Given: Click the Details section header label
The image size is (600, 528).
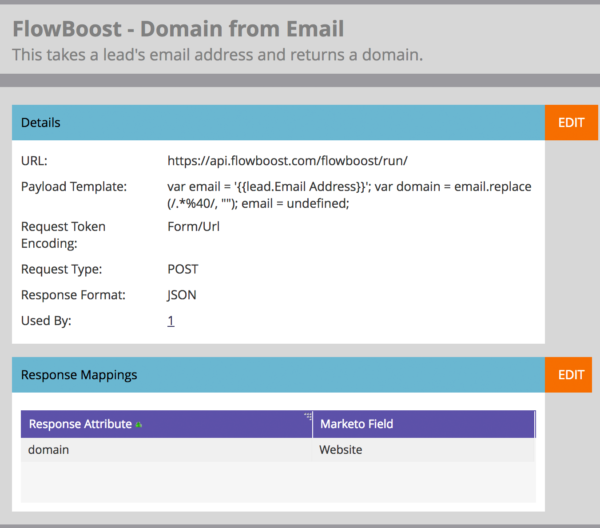Looking at the screenshot, I should (x=41, y=122).
